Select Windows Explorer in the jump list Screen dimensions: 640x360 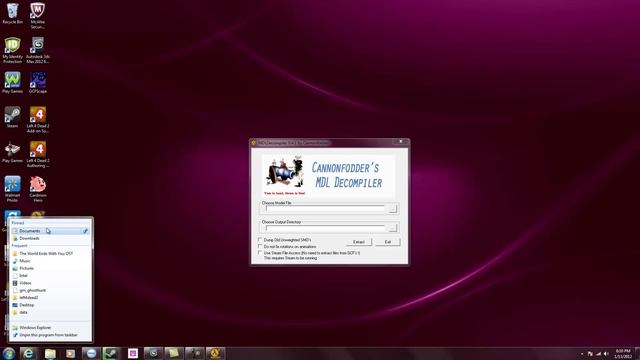pos(50,328)
